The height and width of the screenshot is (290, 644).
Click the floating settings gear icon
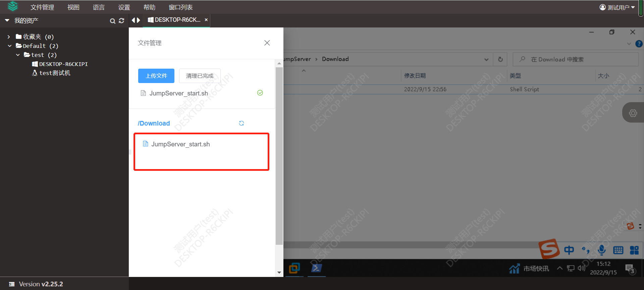click(633, 113)
